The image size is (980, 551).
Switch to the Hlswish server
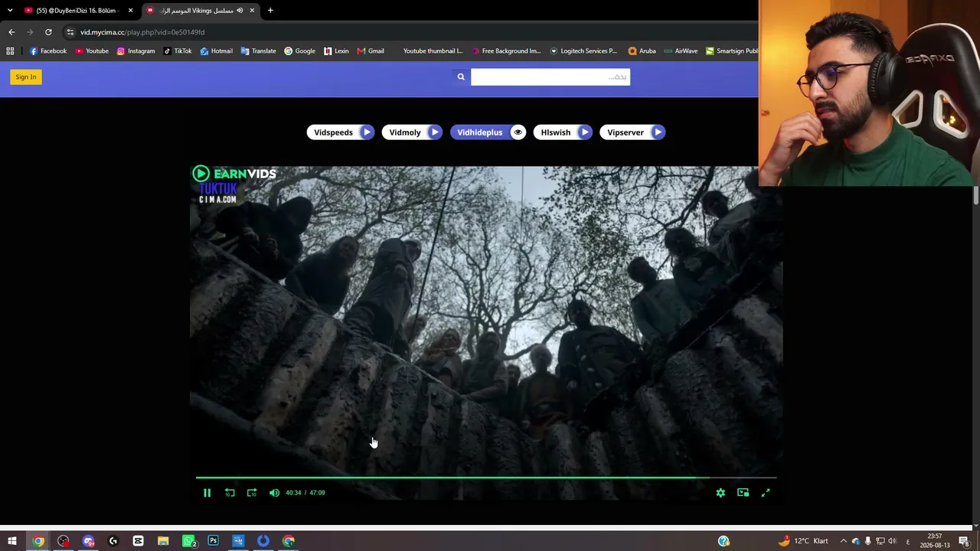pos(563,132)
